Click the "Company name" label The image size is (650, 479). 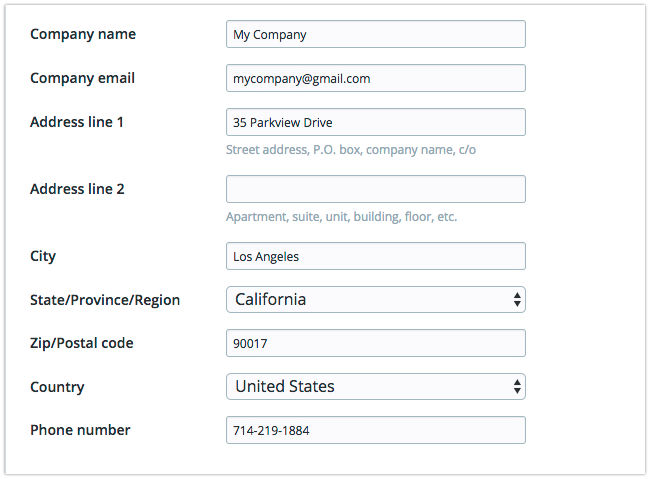tap(83, 34)
